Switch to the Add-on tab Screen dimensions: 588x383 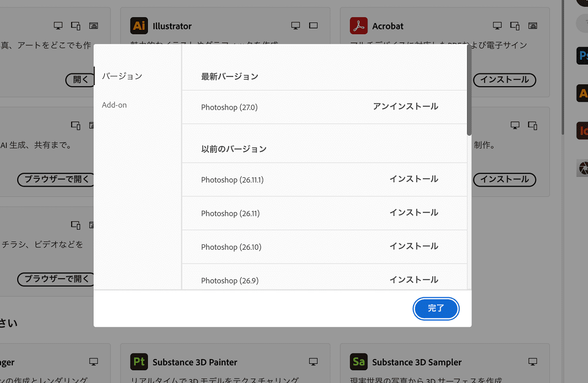pyautogui.click(x=114, y=105)
